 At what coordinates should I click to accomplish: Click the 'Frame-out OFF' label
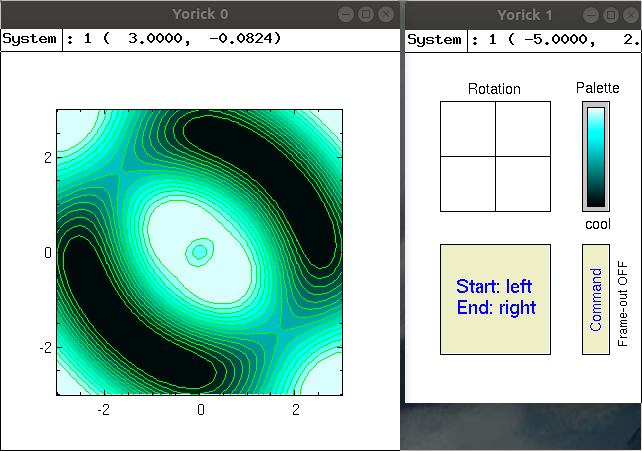click(622, 304)
